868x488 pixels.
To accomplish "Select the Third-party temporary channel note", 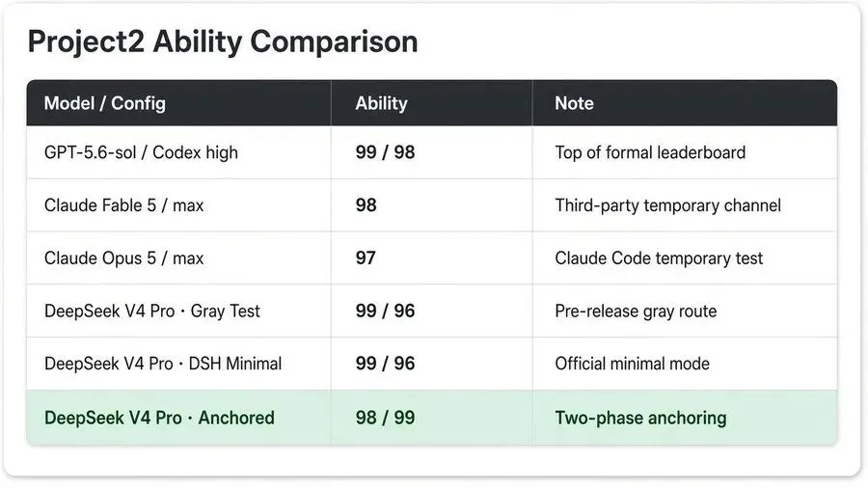I will click(x=667, y=205).
